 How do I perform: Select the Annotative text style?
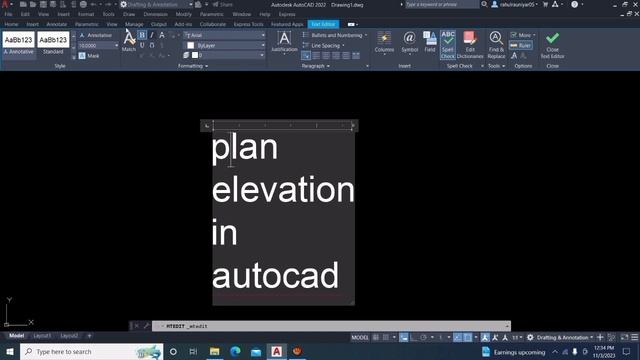[18, 44]
